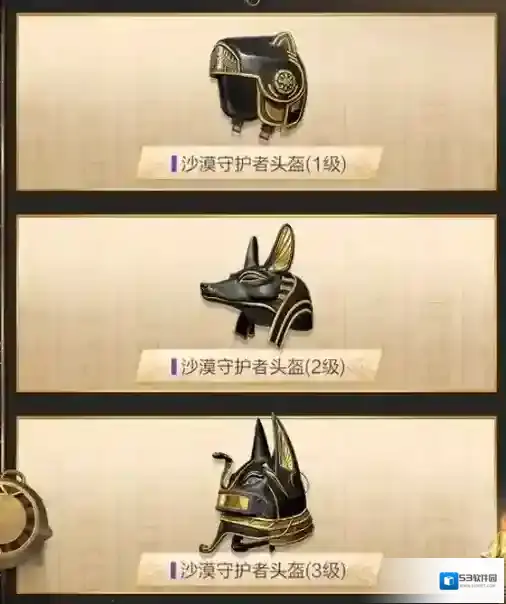Click the cobra head on level 3 helmet

click(220, 456)
